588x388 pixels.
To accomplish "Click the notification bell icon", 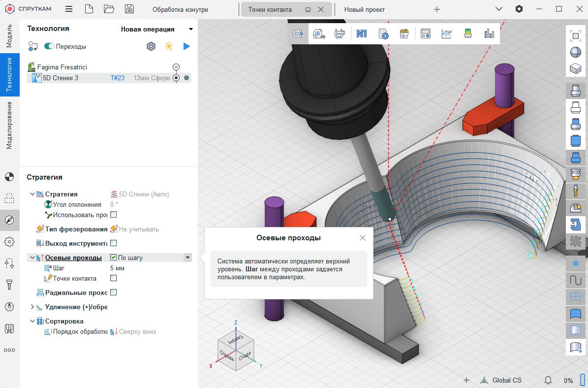I will (548, 380).
